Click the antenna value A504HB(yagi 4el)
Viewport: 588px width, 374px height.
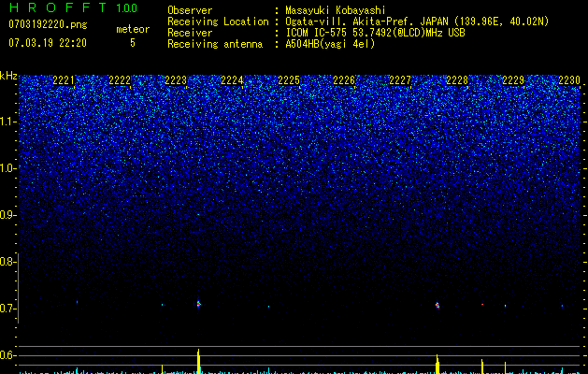click(x=330, y=44)
